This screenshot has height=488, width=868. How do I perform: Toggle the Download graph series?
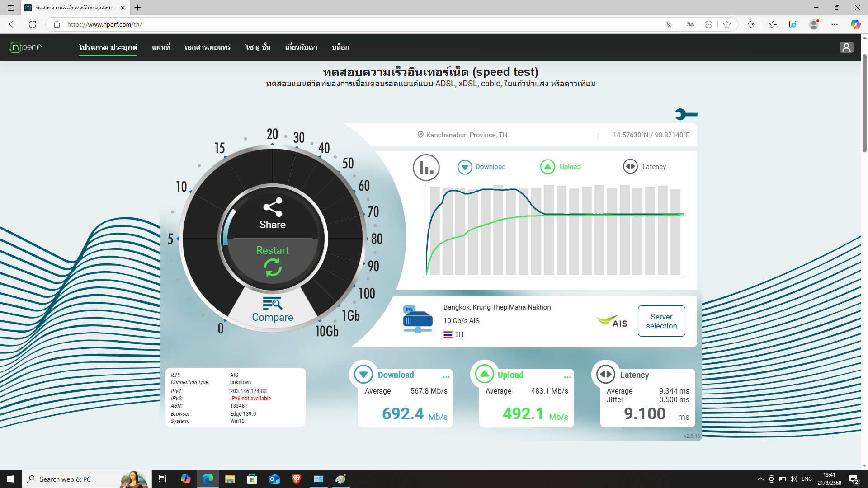481,167
